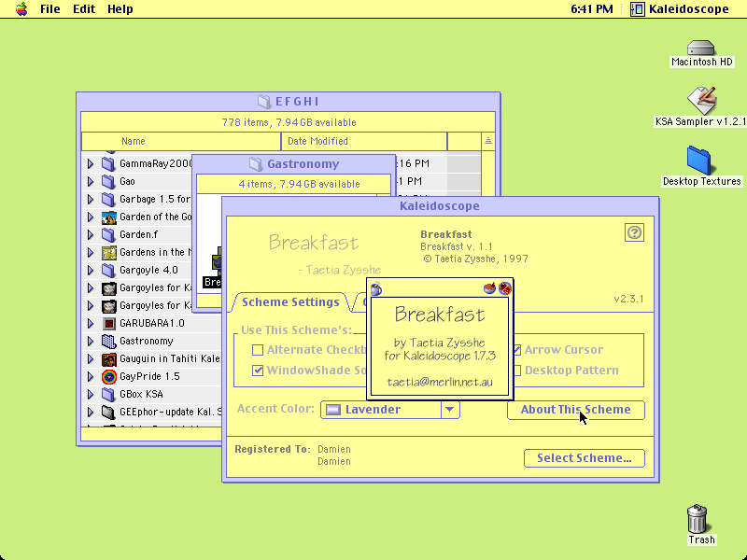Screen dimensions: 747x560
Task: Click the question mark help icon in Kaleidoscope
Action: 634,232
